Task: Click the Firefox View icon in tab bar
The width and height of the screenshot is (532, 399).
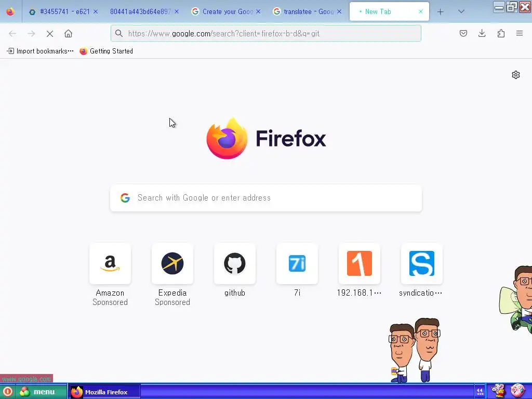Action: tap(10, 11)
